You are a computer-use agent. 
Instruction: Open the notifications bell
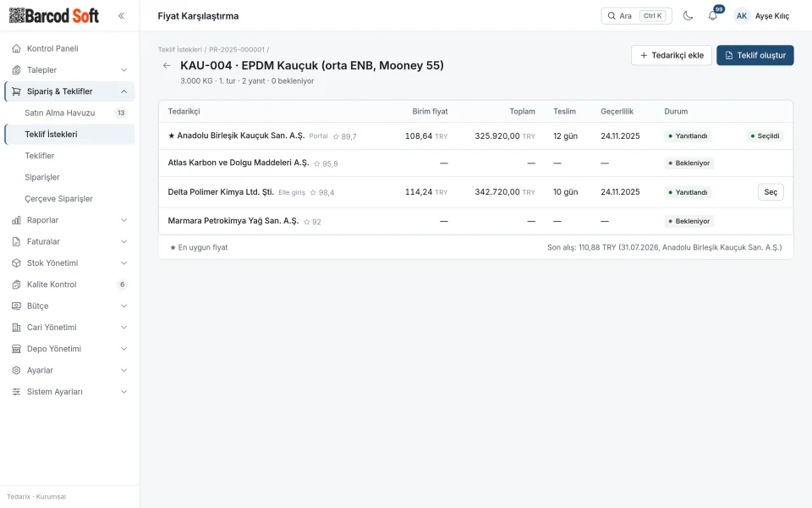(712, 15)
